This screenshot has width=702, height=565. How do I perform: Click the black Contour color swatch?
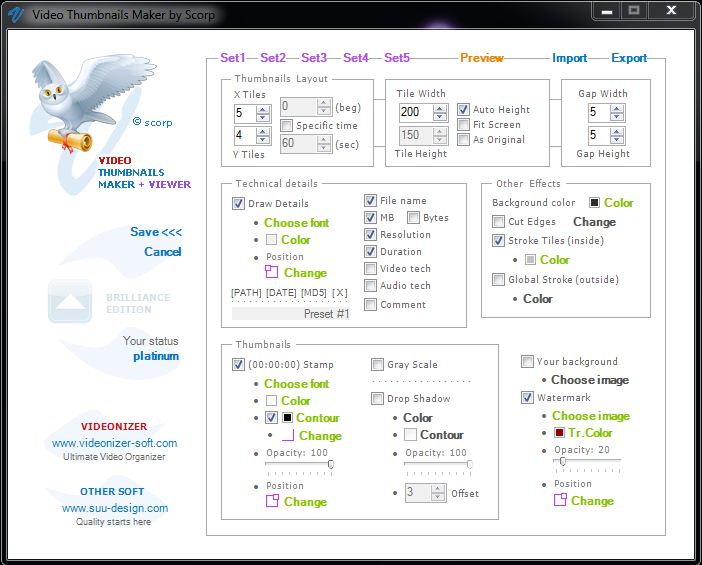tap(287, 417)
